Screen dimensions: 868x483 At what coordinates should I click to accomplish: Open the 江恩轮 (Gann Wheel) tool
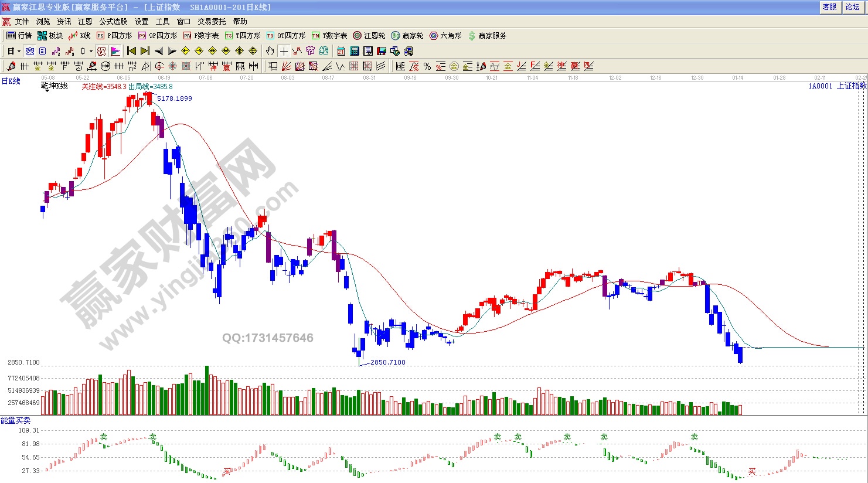pos(369,36)
